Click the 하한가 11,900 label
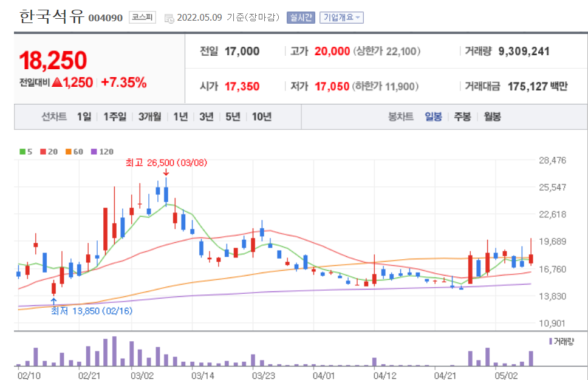588x380 pixels. point(385,87)
